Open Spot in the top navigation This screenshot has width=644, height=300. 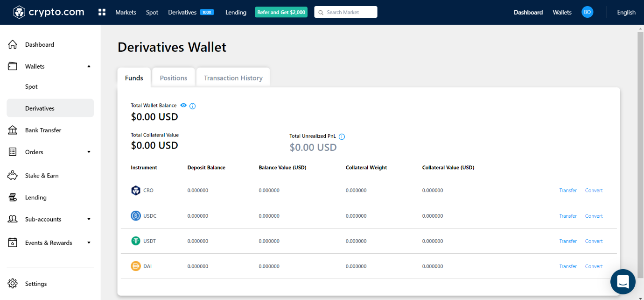[152, 12]
